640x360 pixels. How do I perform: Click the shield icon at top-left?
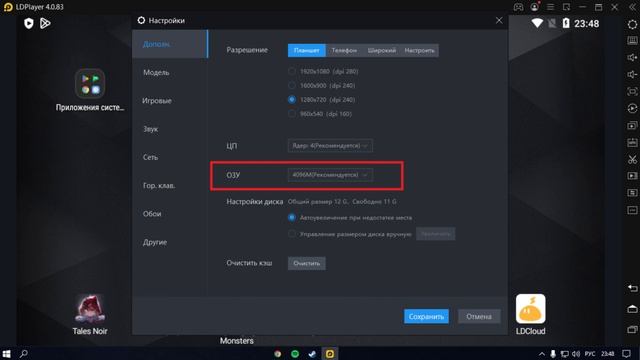coord(29,23)
